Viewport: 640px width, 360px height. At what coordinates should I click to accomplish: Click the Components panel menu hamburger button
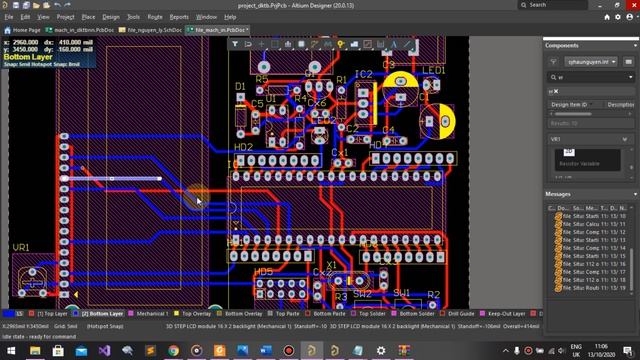tap(628, 62)
